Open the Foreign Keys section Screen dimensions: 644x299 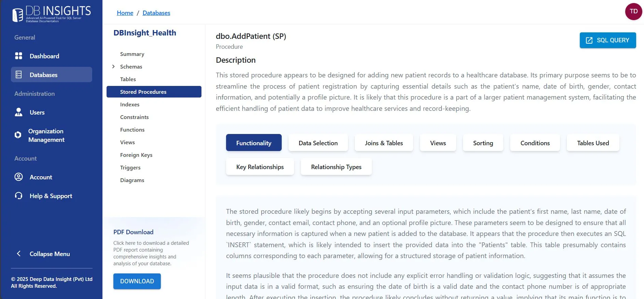click(x=136, y=155)
